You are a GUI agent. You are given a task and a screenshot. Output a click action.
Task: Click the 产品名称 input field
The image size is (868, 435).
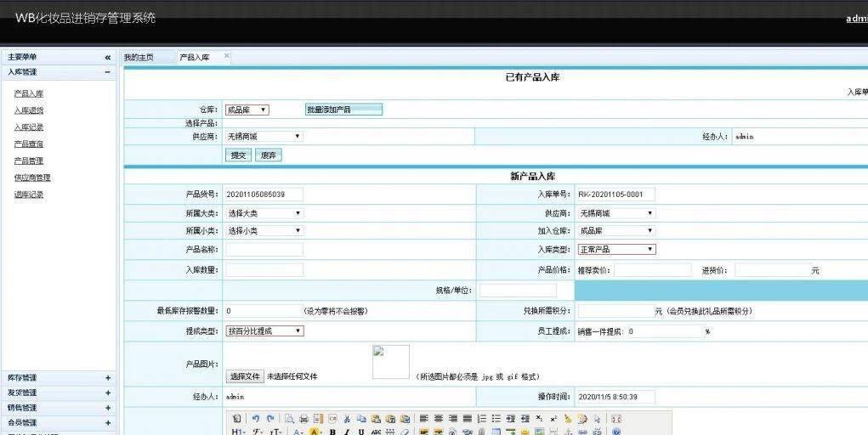click(264, 250)
